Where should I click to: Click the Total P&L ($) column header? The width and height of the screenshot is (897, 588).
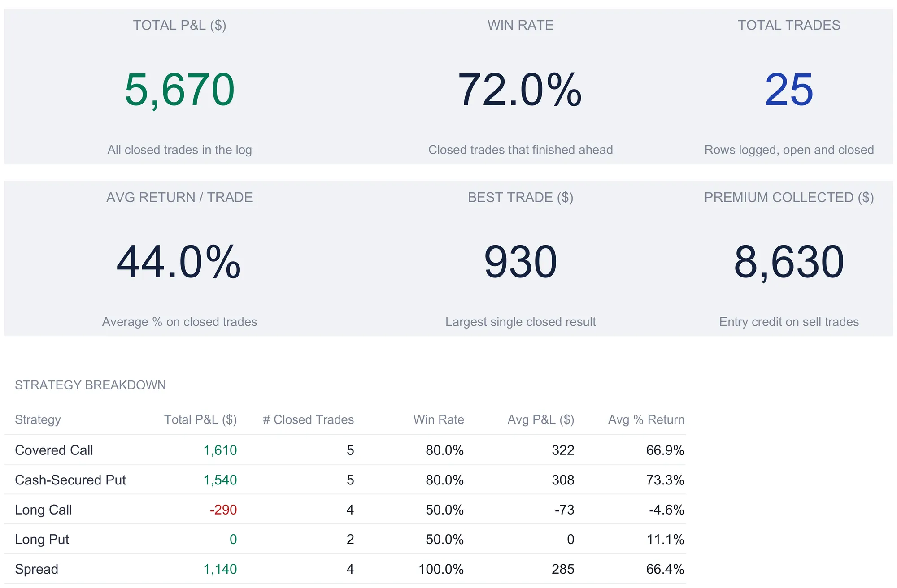200,419
